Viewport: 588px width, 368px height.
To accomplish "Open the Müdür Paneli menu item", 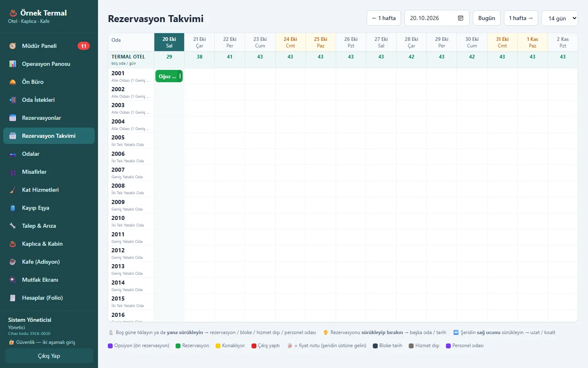I will pos(49,46).
